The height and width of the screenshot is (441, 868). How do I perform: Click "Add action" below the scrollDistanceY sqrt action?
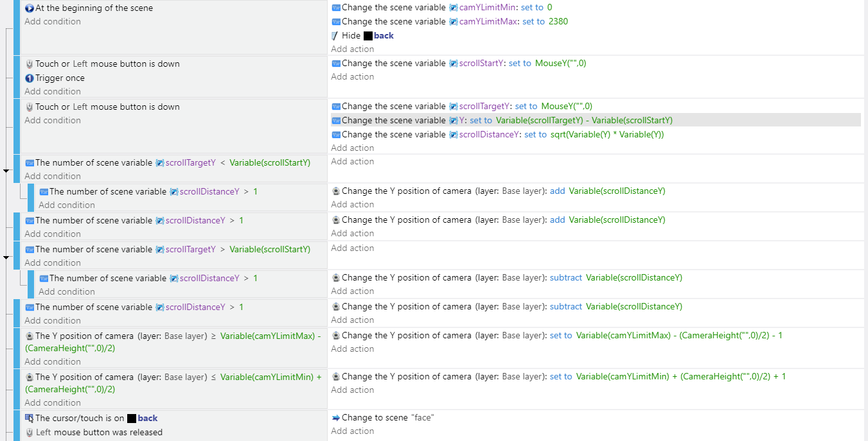(353, 148)
